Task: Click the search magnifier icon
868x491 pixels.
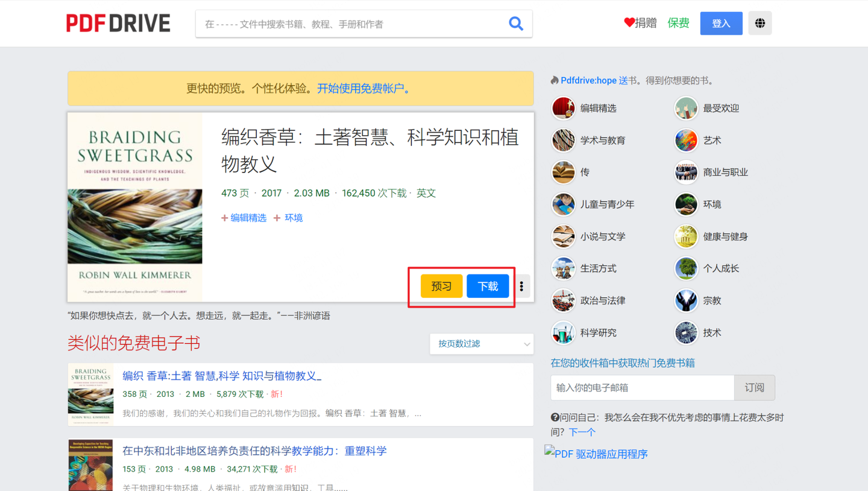Action: [516, 23]
